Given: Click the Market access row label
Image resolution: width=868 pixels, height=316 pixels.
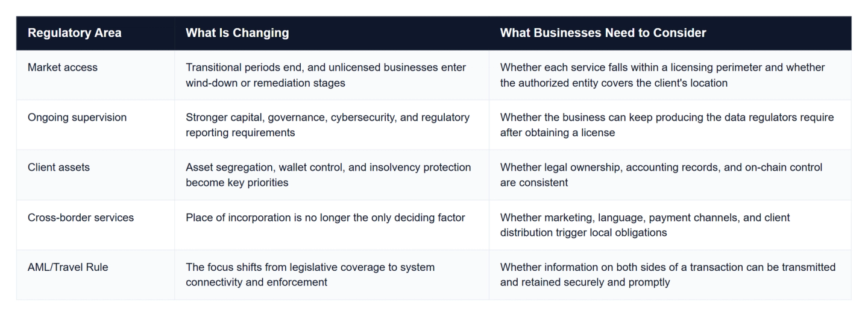Looking at the screenshot, I should (63, 68).
